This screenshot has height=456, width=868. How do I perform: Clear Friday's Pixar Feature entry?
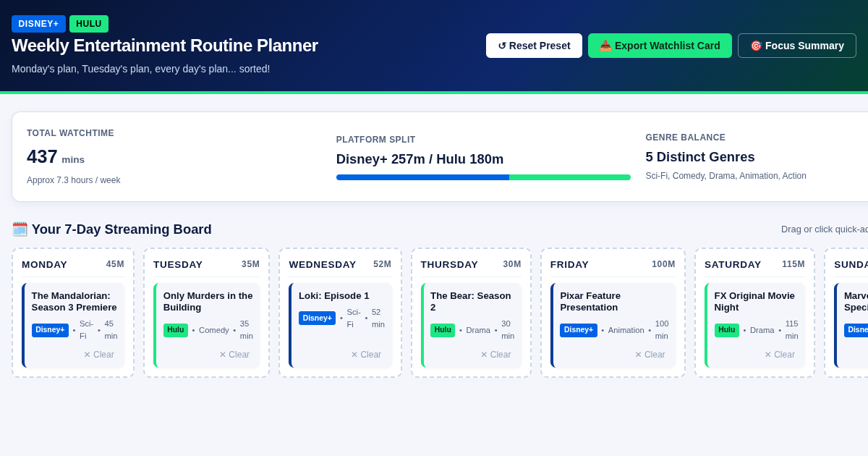coord(650,355)
